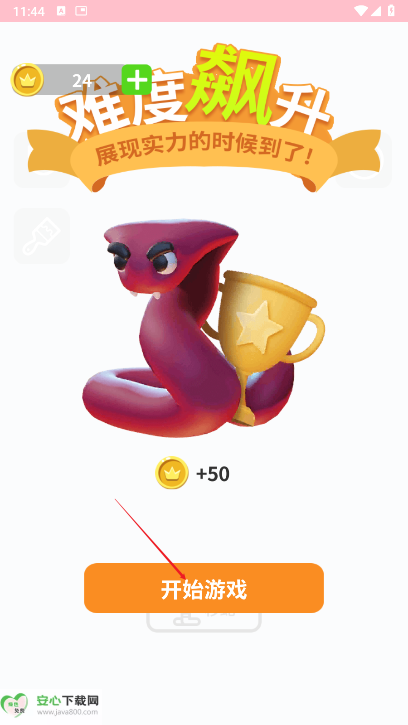Tap the cellular signal icon
The height and width of the screenshot is (725, 408).
(376, 11)
